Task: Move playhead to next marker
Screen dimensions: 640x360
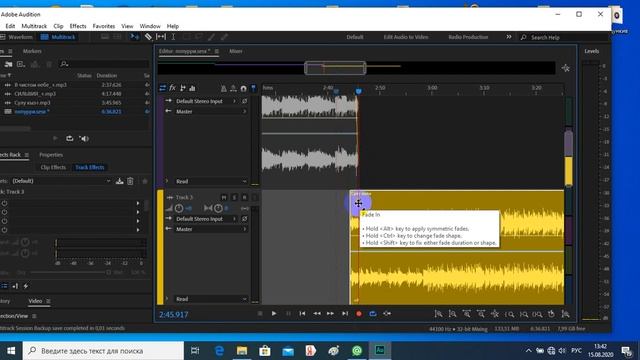Action: (345, 313)
